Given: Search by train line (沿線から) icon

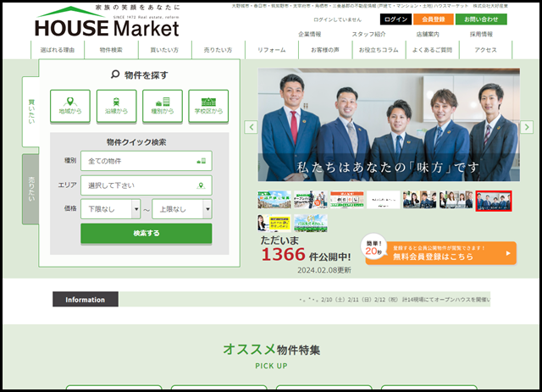Looking at the screenshot, I should tap(117, 106).
